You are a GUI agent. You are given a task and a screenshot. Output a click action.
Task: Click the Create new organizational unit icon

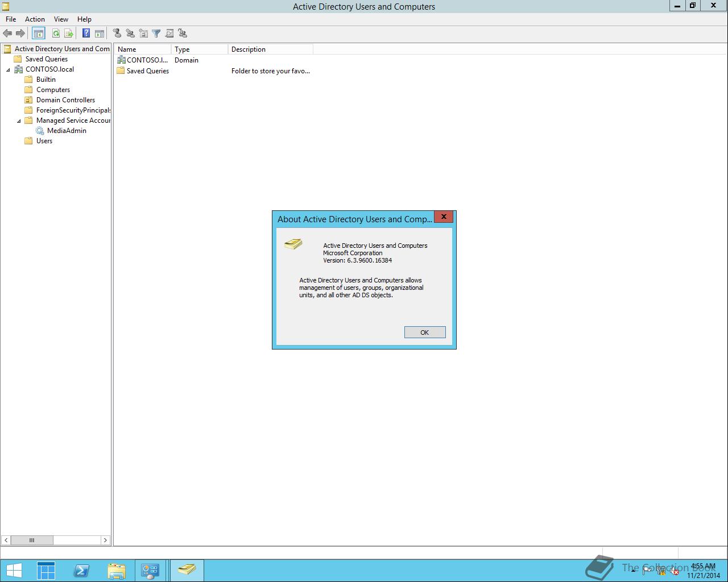tap(143, 34)
